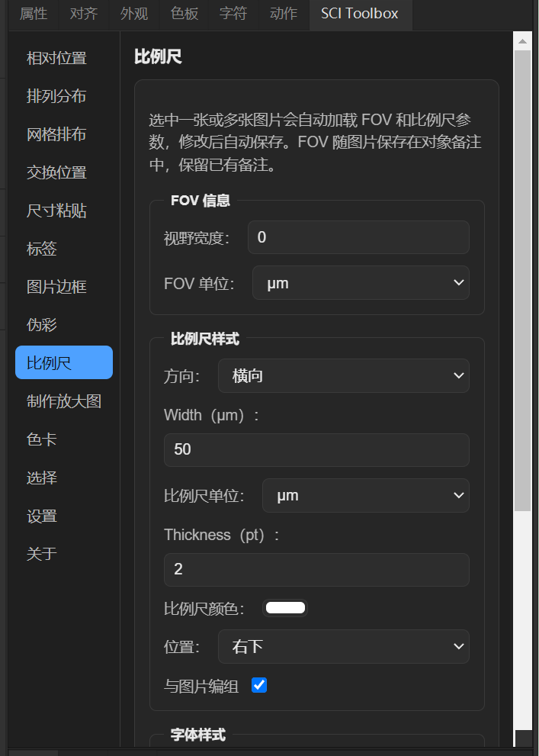
Task: Click the scrollbar up arrow
Action: pyautogui.click(x=523, y=41)
